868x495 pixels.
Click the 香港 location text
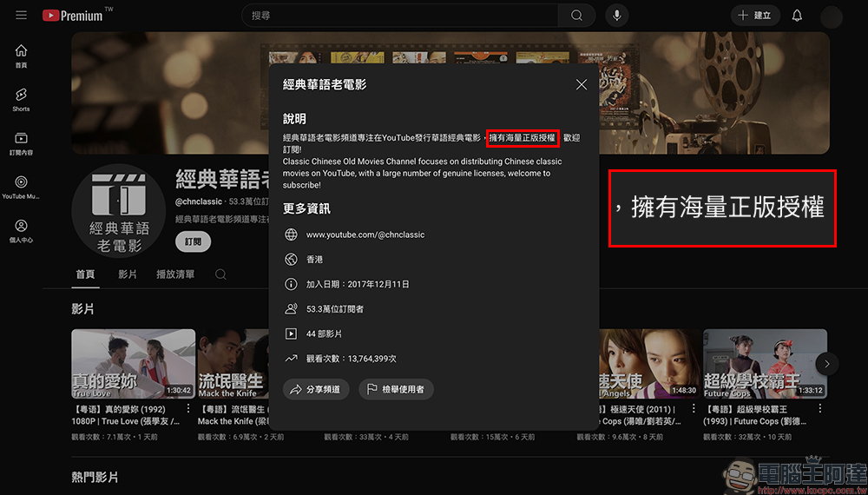click(314, 259)
